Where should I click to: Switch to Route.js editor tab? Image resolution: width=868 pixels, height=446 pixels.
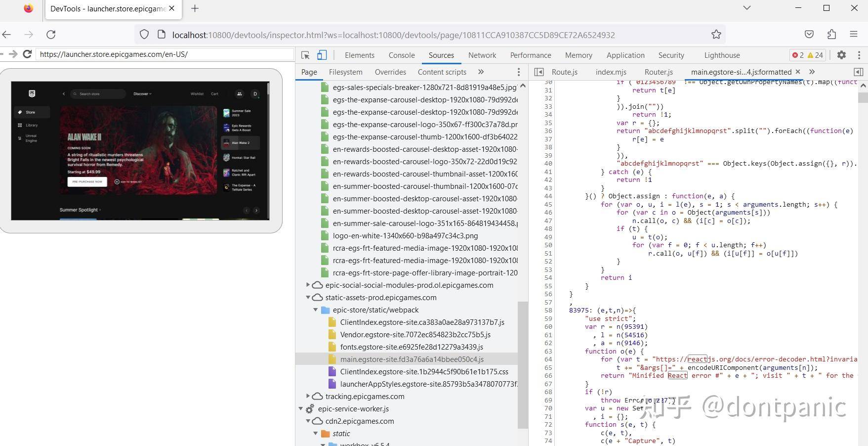click(564, 72)
